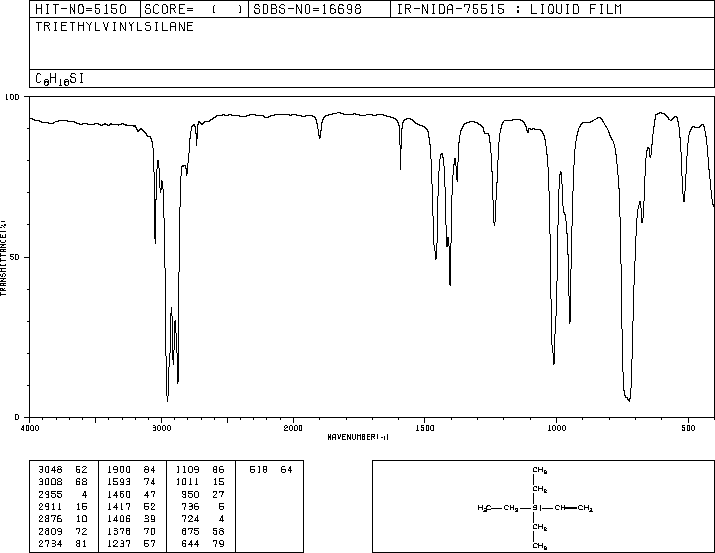Select peak table entry 1109
715x553 pixels.
(187, 470)
